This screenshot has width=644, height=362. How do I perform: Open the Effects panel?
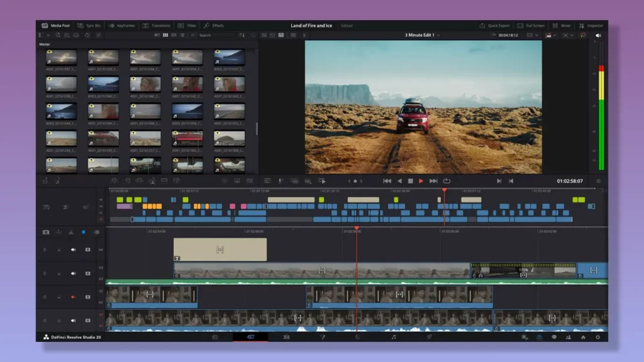pyautogui.click(x=214, y=25)
